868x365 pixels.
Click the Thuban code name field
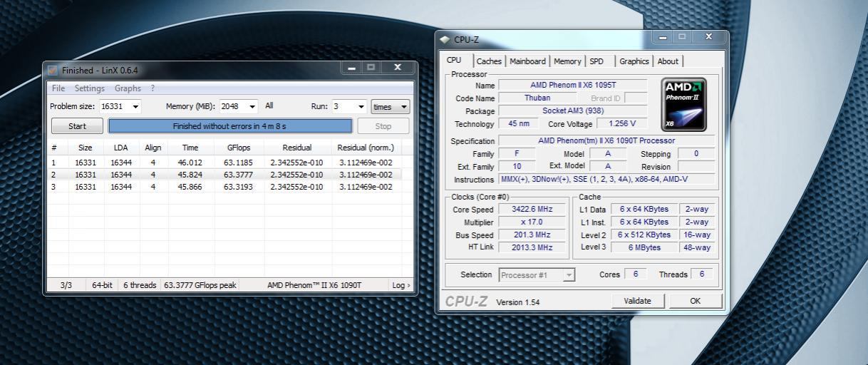(537, 98)
